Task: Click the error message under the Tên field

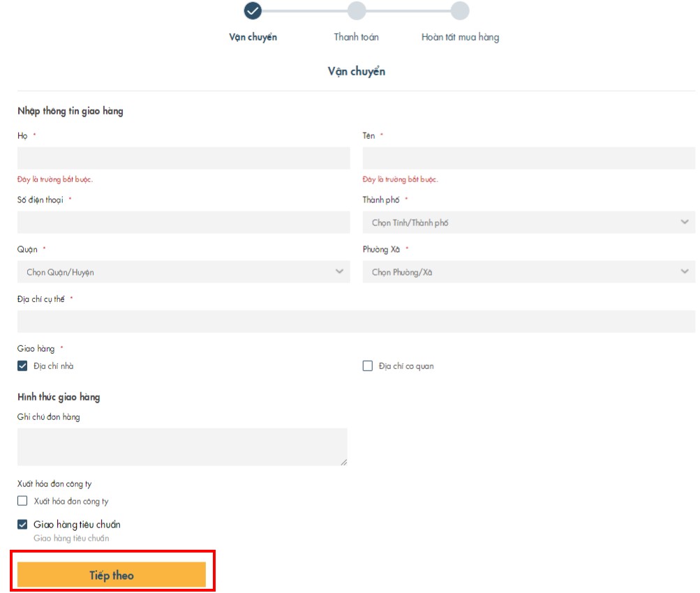Action: [x=400, y=179]
